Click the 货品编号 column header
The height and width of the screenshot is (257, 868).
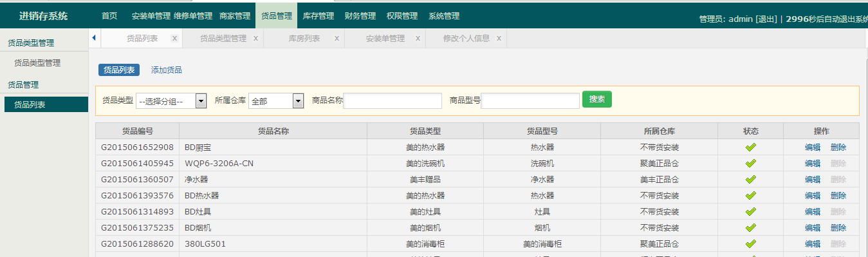tap(137, 131)
